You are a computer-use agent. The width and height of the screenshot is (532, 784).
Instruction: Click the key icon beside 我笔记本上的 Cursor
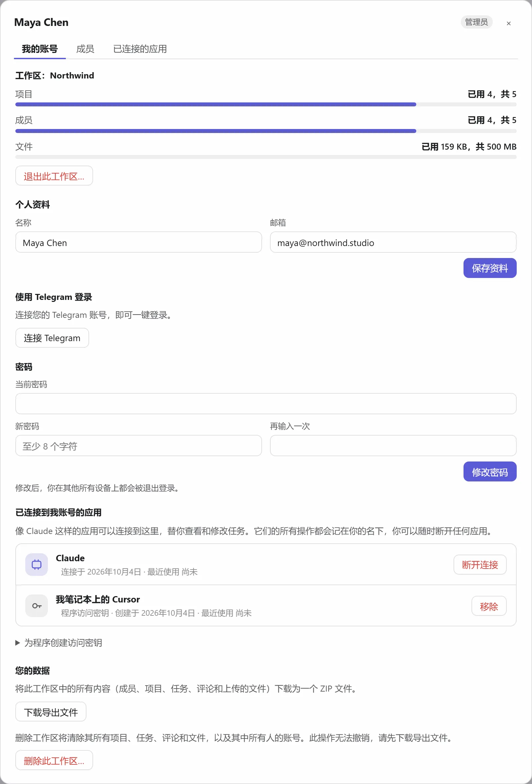pos(37,606)
